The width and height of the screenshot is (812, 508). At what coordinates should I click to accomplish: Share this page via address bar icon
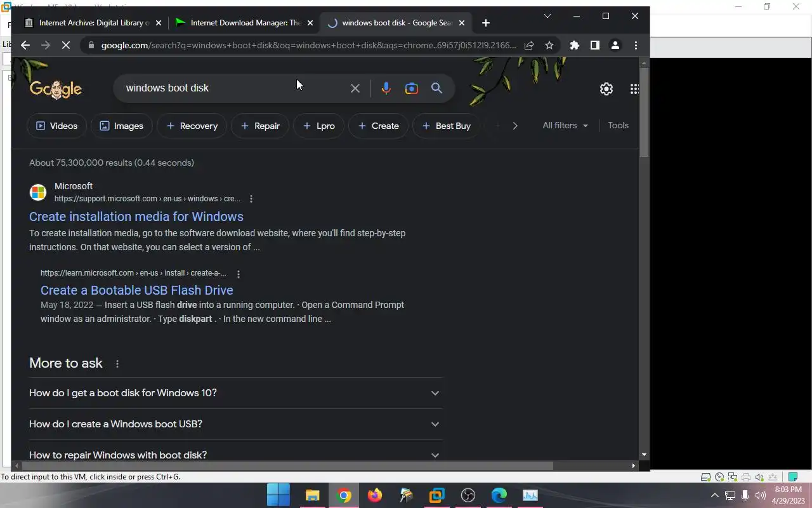click(x=529, y=45)
